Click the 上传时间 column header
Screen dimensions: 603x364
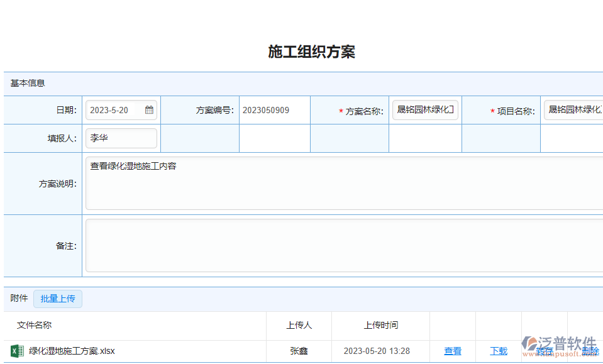[380, 325]
